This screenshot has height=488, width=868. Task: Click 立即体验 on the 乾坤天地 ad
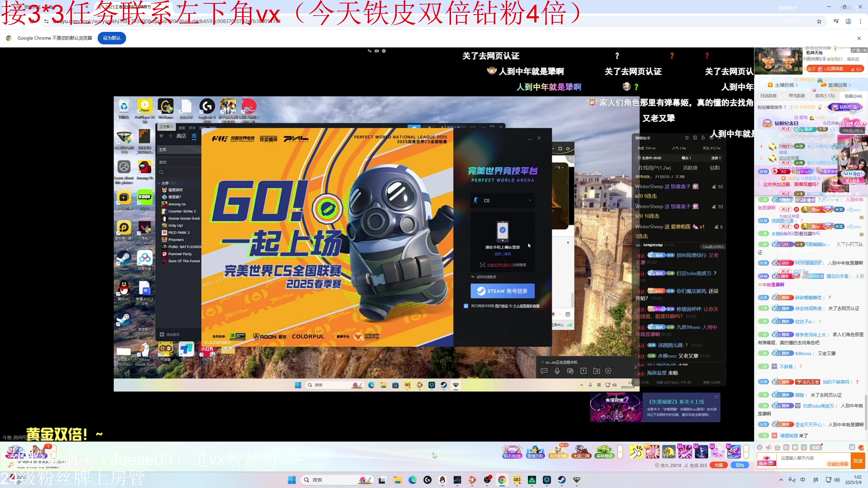[834, 69]
